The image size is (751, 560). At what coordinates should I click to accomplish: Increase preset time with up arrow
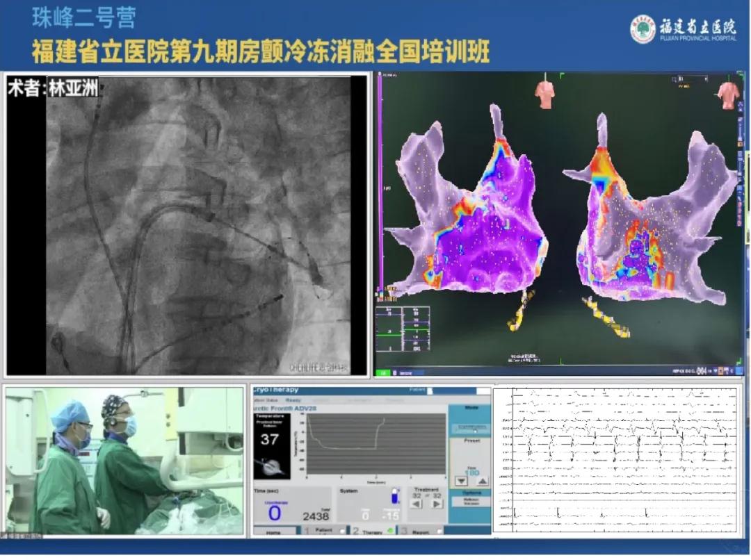coord(482,480)
